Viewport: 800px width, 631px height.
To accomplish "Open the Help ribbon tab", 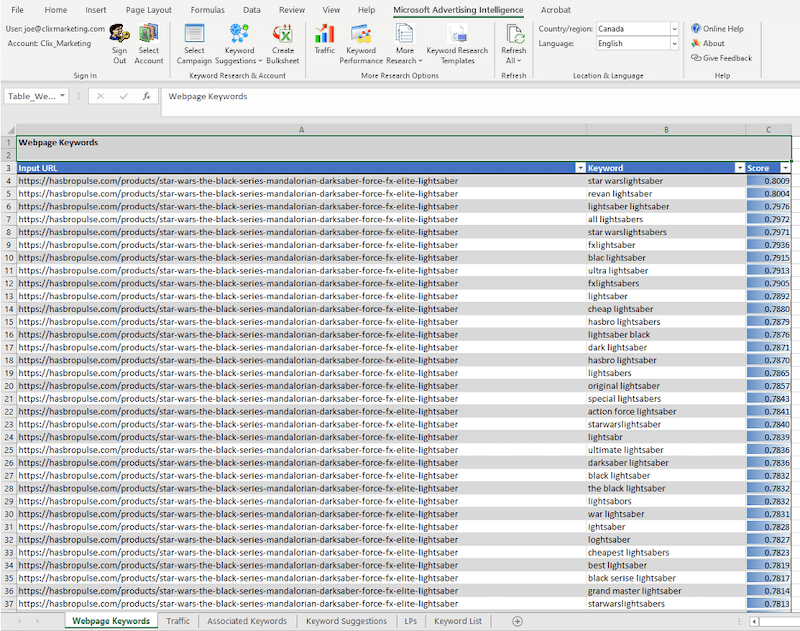I will 366,10.
